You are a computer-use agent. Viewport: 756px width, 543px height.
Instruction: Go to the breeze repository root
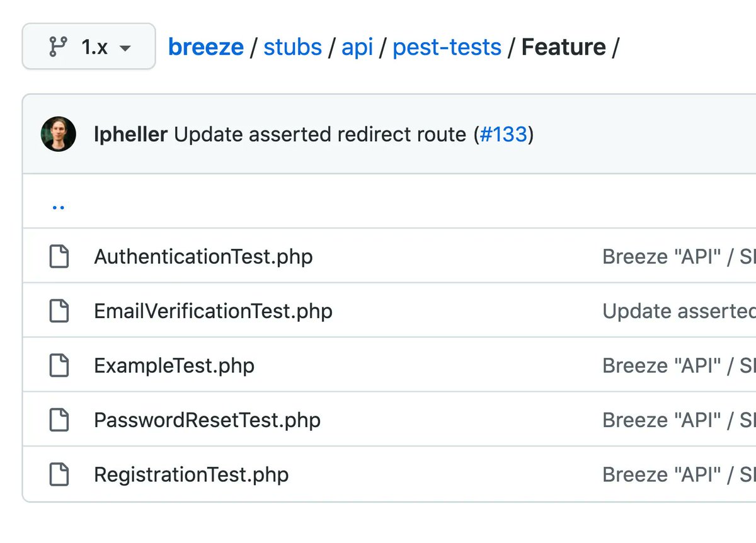click(205, 47)
